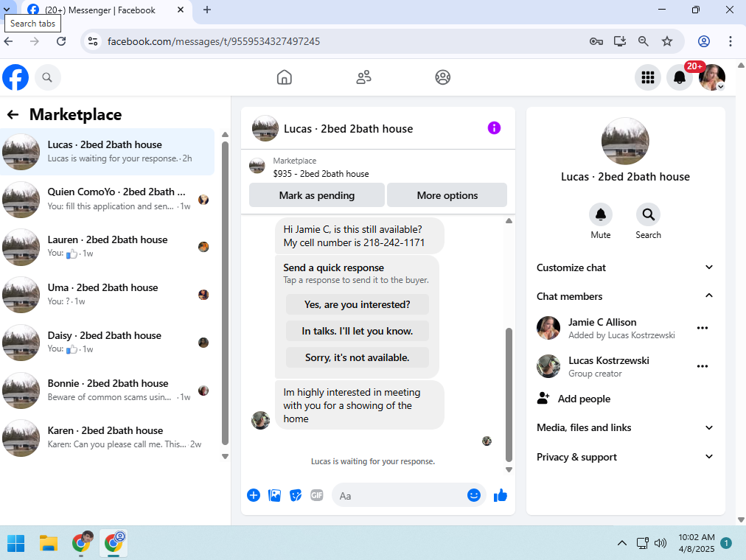
Task: Open Quien ComoYo conversation
Action: 108,199
